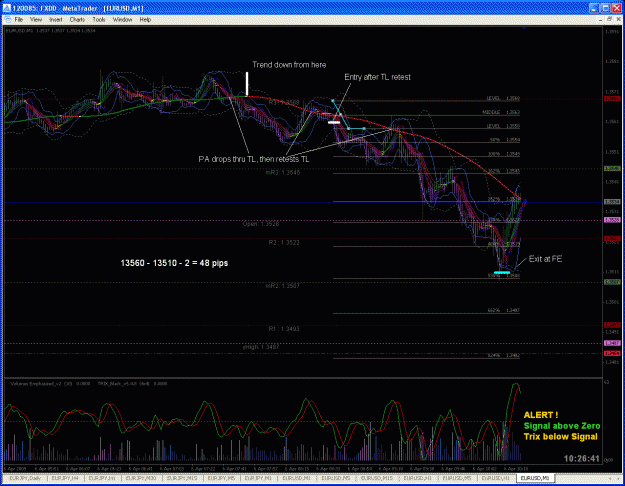Minimize the MetaTrader main window

pos(594,8)
